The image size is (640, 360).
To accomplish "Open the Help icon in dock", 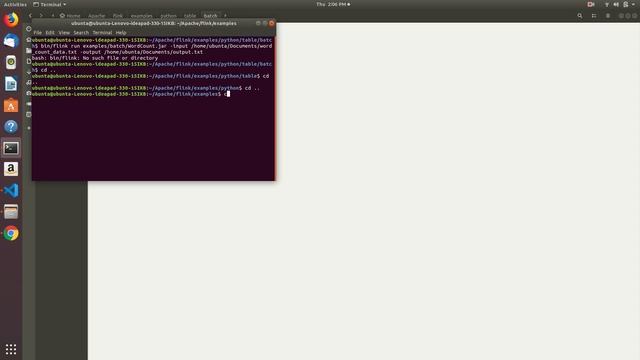I will [11, 127].
